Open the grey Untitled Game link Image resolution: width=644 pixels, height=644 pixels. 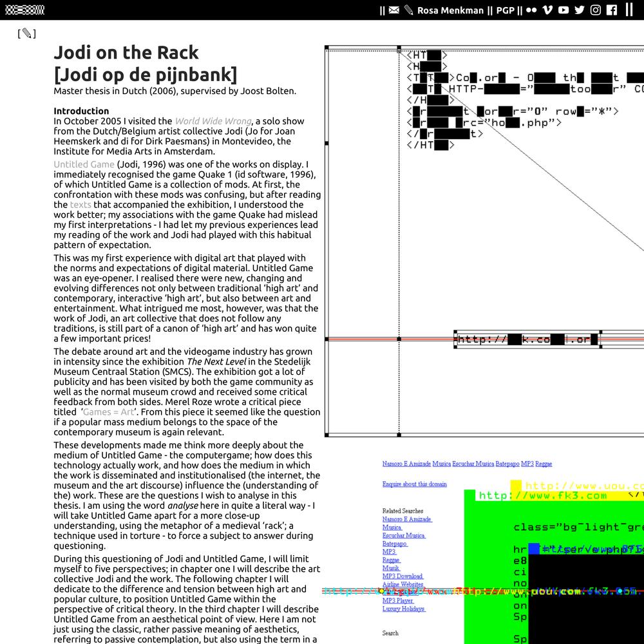[x=84, y=164]
